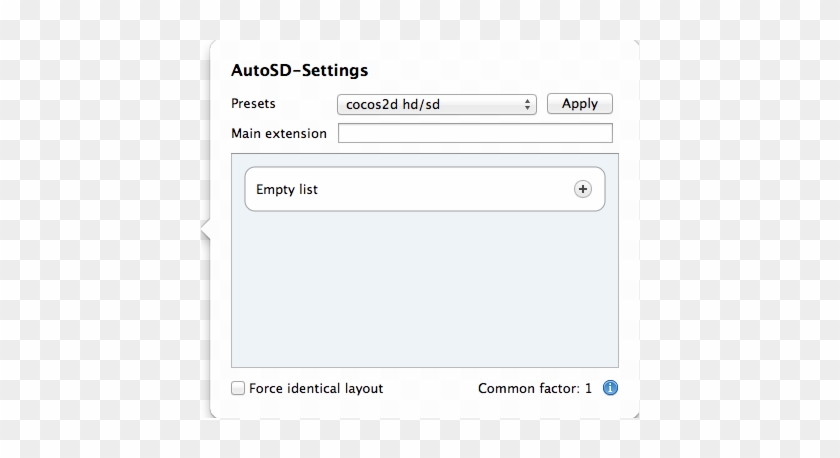Show help via the round blue 'i' icon
This screenshot has height=458, width=840.
[x=610, y=388]
